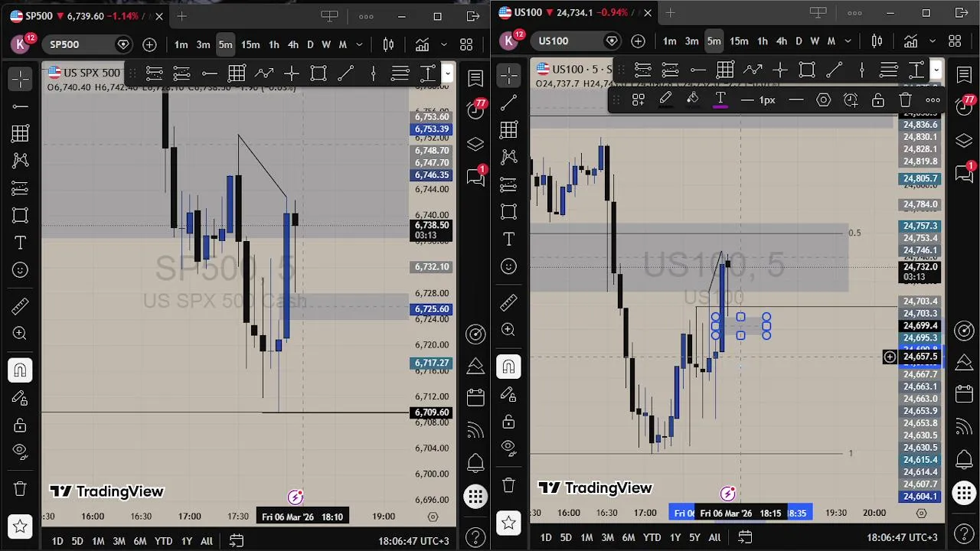Screen dimensions: 980x551
Task: Open calendar icon in US100 right sidebar
Action: pyautogui.click(x=964, y=394)
